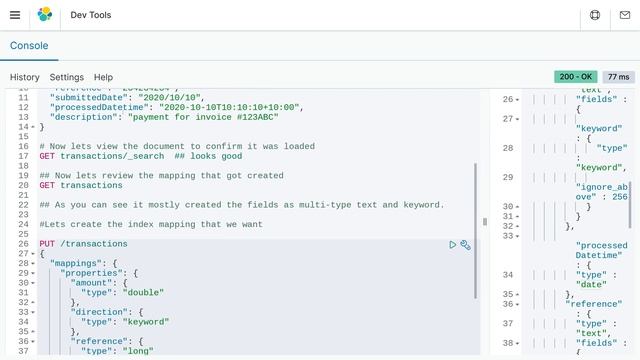
Task: Click editor line number 26
Action: [23, 244]
